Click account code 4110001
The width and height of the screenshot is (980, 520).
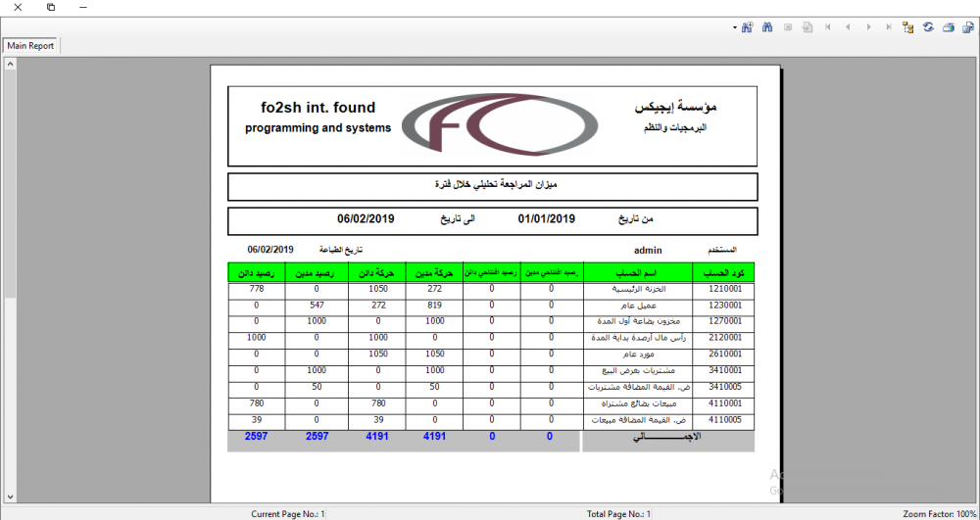725,403
